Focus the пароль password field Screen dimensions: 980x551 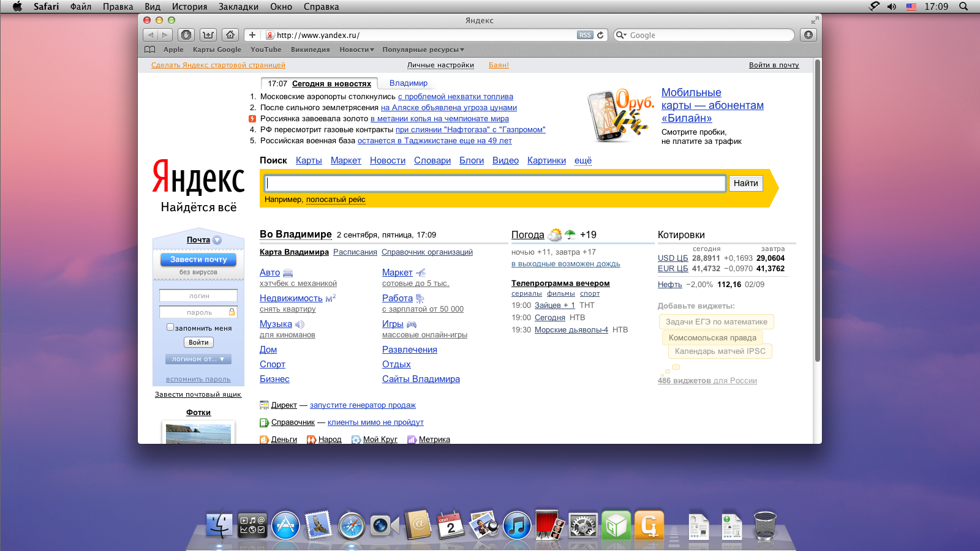[x=198, y=312]
